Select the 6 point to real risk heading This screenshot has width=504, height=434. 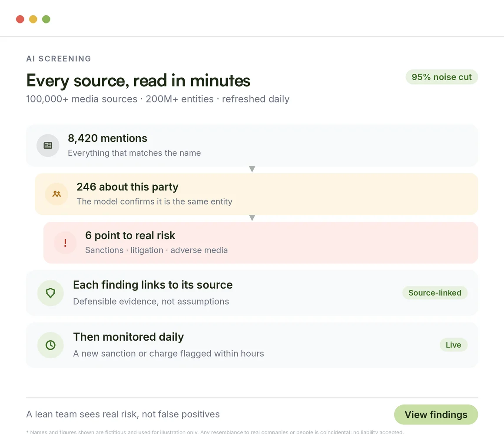(x=130, y=235)
